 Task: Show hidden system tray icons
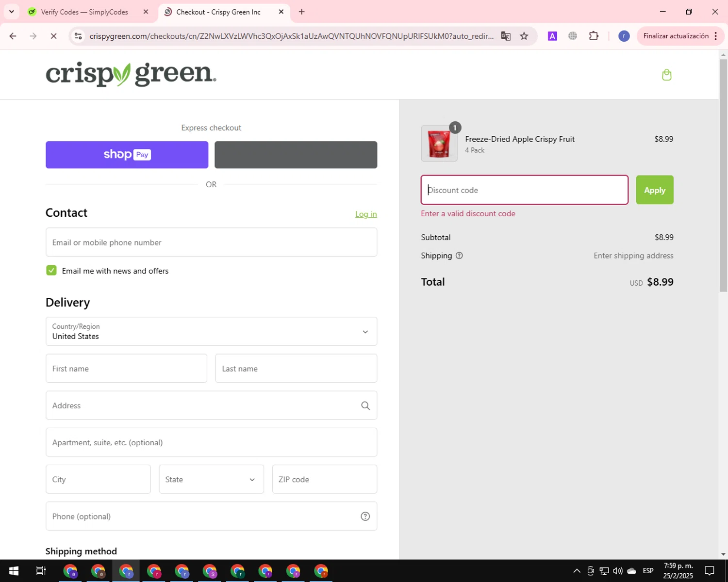coord(577,571)
